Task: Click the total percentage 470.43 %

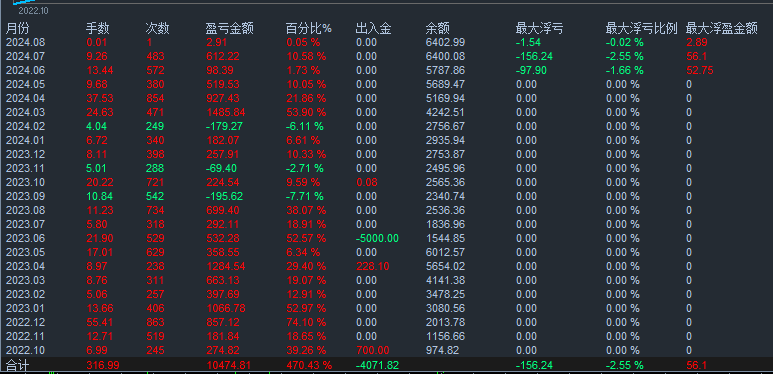Action: 309,366
